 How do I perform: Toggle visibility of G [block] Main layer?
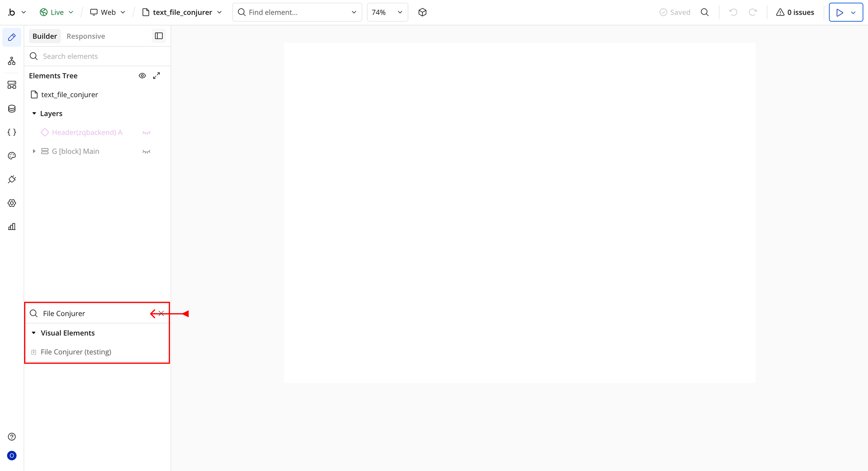pyautogui.click(x=146, y=151)
